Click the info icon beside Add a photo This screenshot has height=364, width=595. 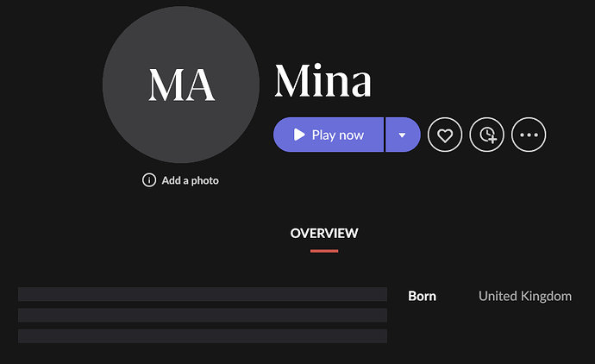point(149,180)
